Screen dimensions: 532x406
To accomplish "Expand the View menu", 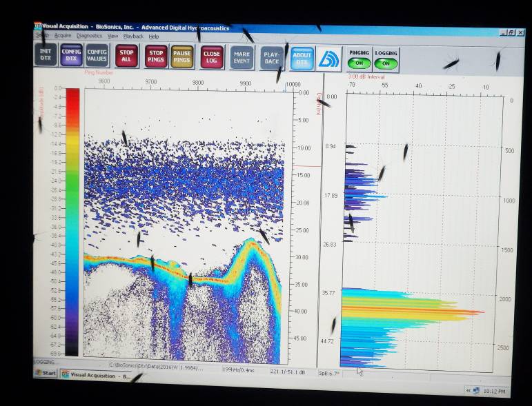I will (112, 36).
